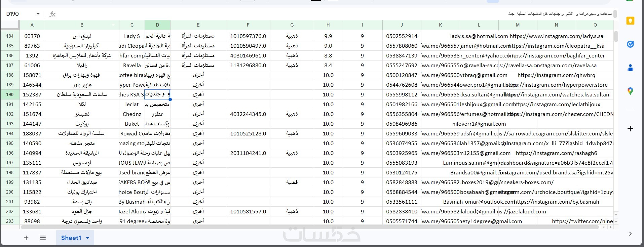644x247 pixels.
Task: Click the cell "كيلوبترا السعودية"
Action: (82, 46)
